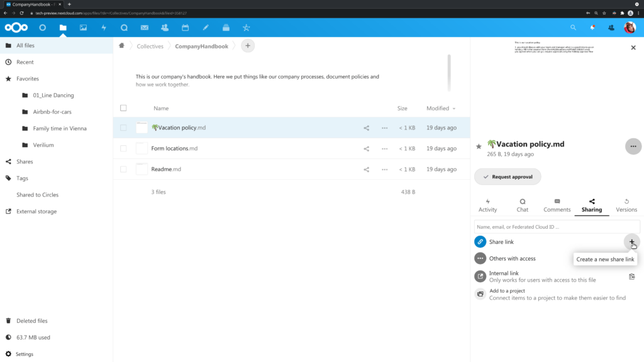Open the Calendar app icon
644x362 pixels.
click(185, 28)
